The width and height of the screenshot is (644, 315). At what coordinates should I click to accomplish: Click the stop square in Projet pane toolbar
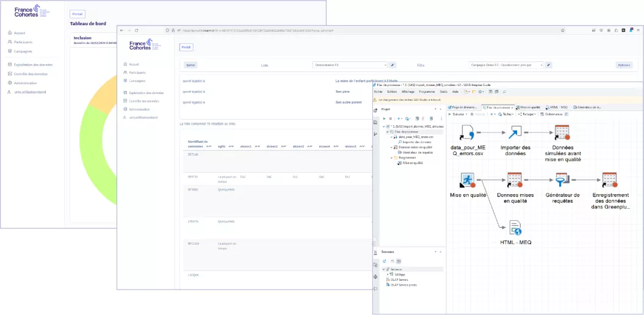click(x=391, y=118)
